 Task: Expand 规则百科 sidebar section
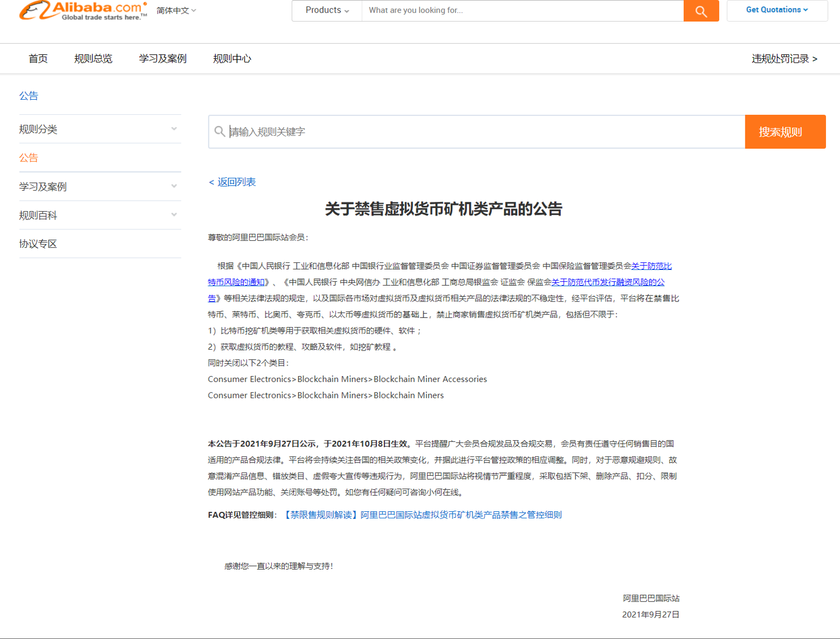pyautogui.click(x=100, y=215)
